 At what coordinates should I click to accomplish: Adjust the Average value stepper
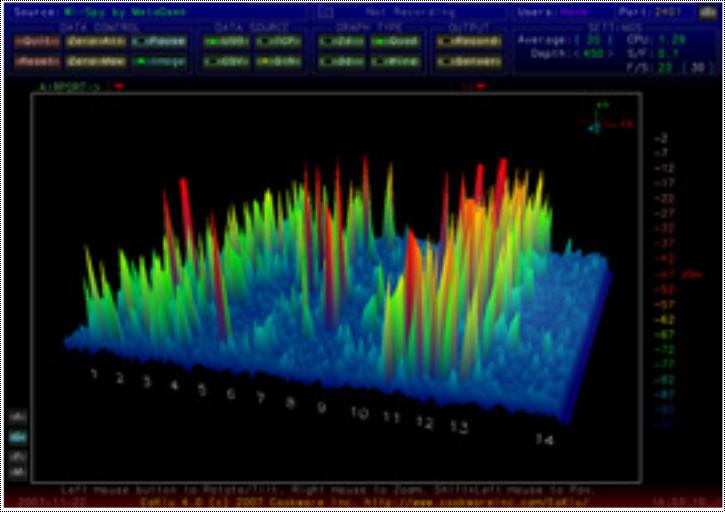point(586,39)
